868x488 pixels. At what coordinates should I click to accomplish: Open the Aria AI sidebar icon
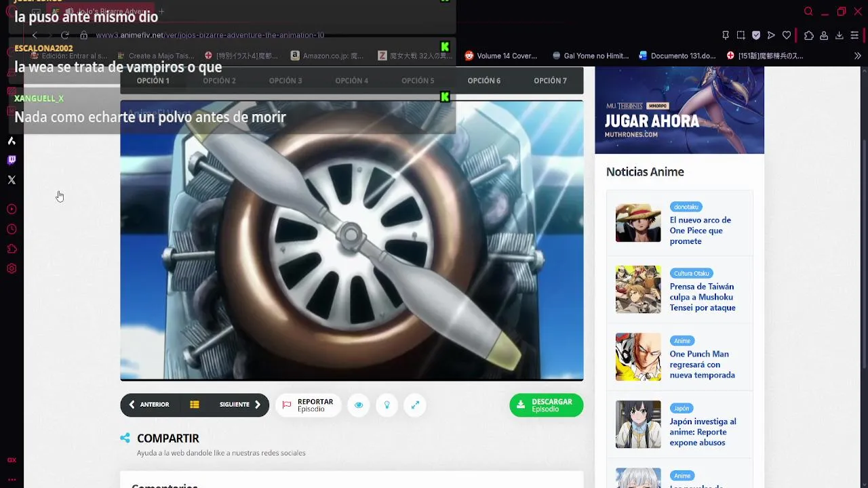point(12,141)
